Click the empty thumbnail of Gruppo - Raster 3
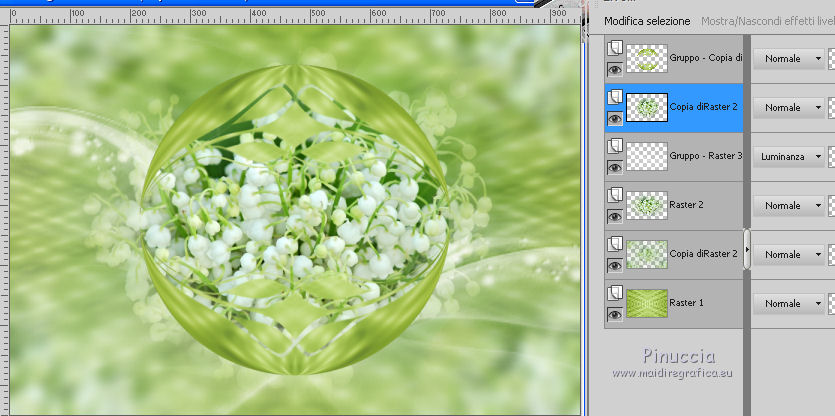The height and width of the screenshot is (416, 835). click(646, 156)
